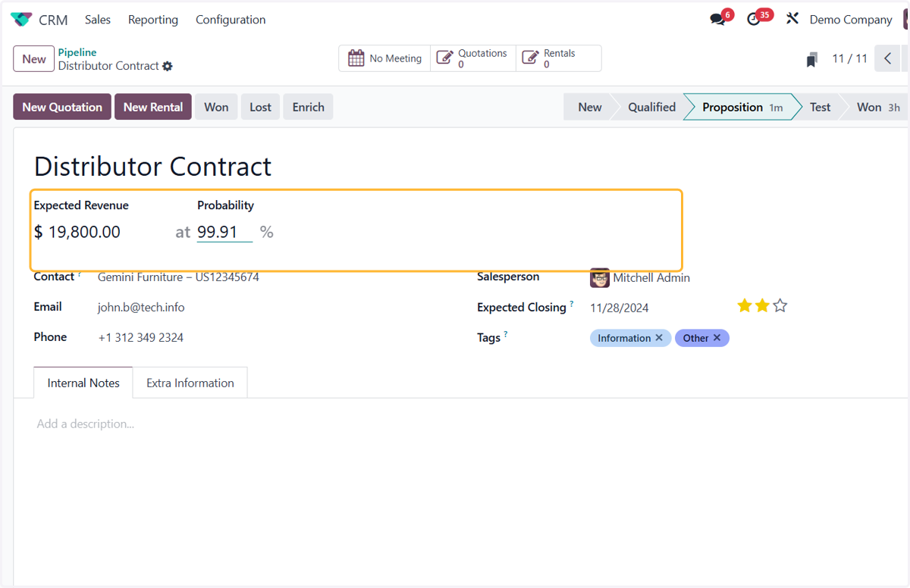Click the New record button
The height and width of the screenshot is (588, 910).
pos(34,59)
